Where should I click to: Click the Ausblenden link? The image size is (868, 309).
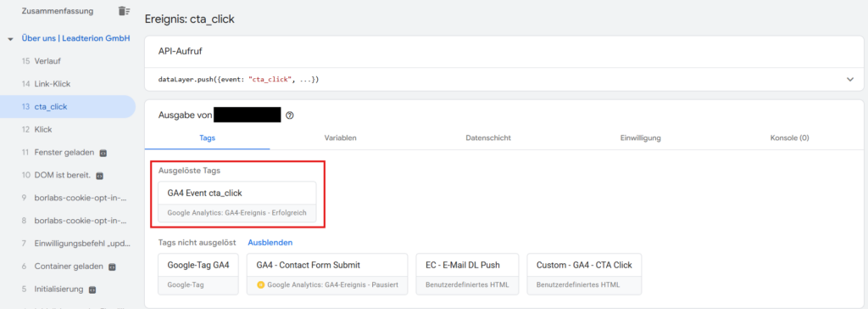270,243
